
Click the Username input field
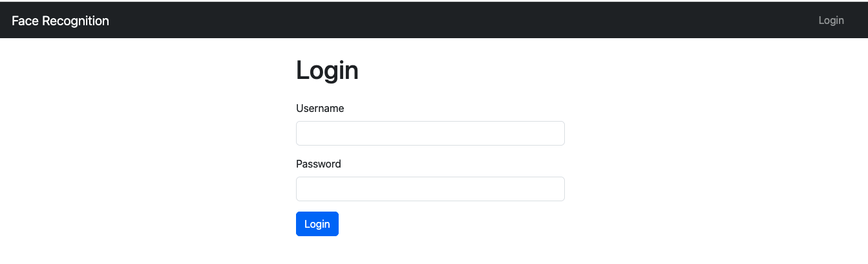(x=430, y=133)
